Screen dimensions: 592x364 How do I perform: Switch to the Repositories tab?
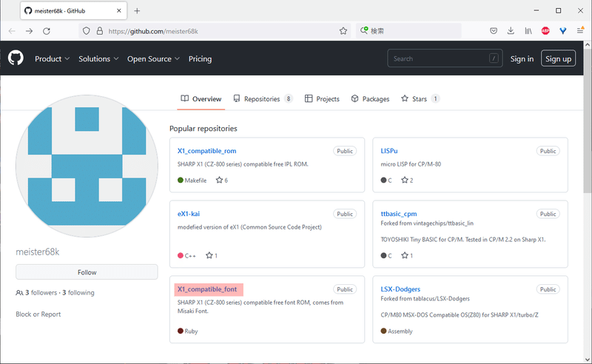coord(263,99)
